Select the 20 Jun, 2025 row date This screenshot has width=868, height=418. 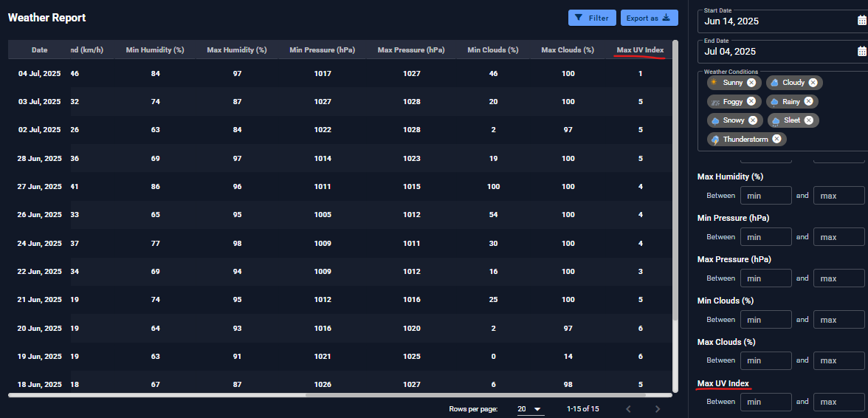click(x=40, y=329)
